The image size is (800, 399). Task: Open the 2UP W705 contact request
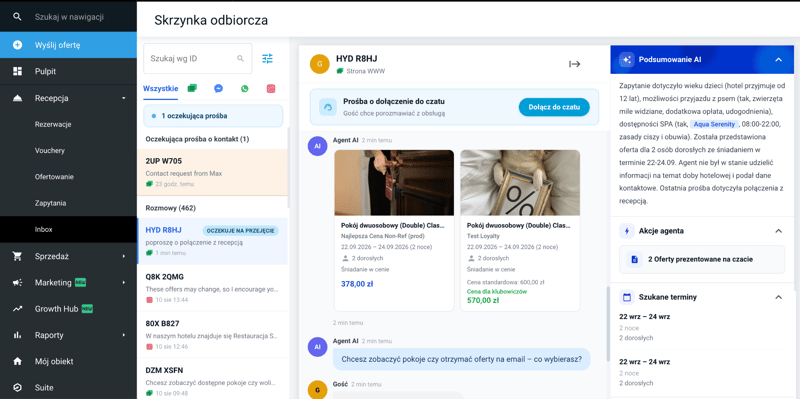point(212,172)
